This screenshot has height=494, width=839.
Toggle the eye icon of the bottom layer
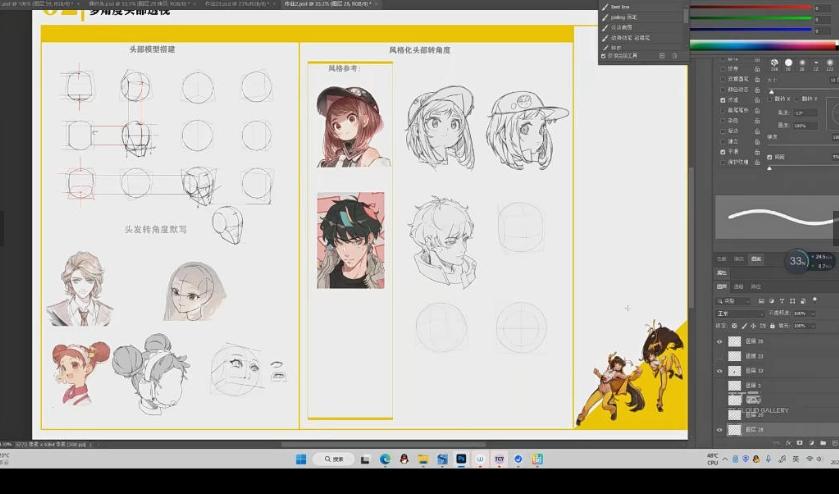click(x=719, y=429)
